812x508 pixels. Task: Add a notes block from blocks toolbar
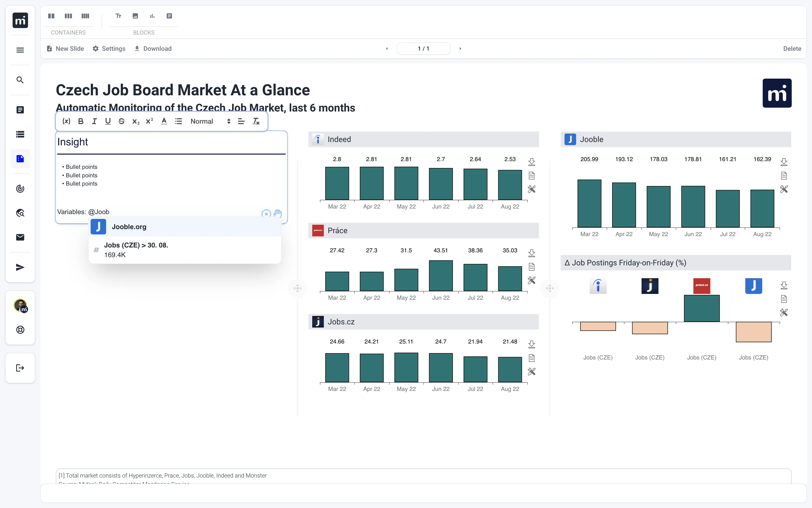point(169,16)
